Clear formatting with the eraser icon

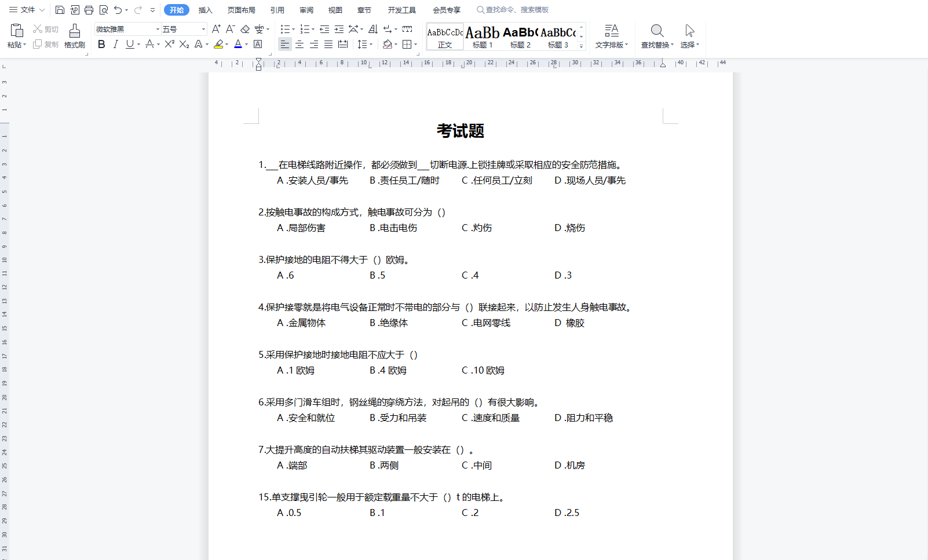(245, 29)
